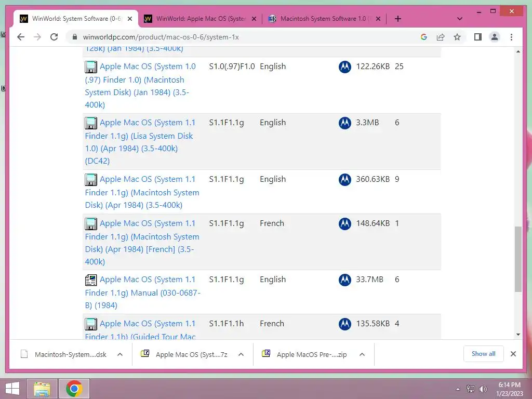The height and width of the screenshot is (399, 532).
Task: Switch to Macintosh System Software 1.0 tab
Action: click(324, 19)
